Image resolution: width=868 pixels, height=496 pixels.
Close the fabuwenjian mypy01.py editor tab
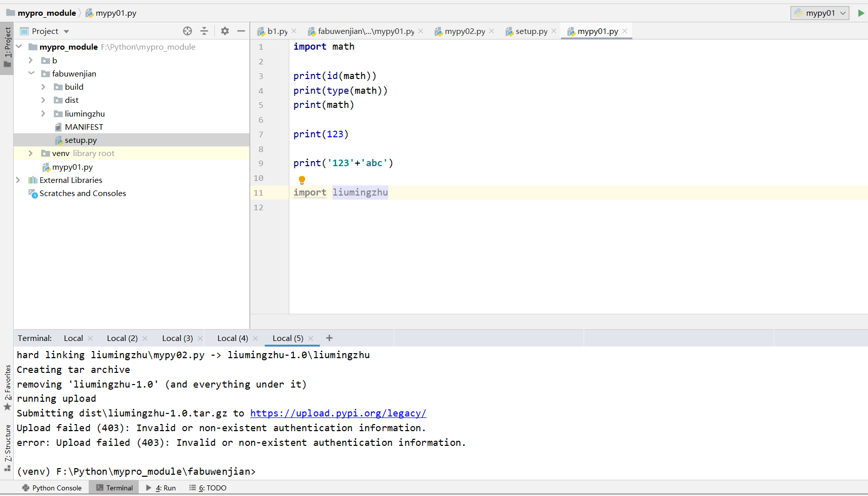tap(421, 31)
